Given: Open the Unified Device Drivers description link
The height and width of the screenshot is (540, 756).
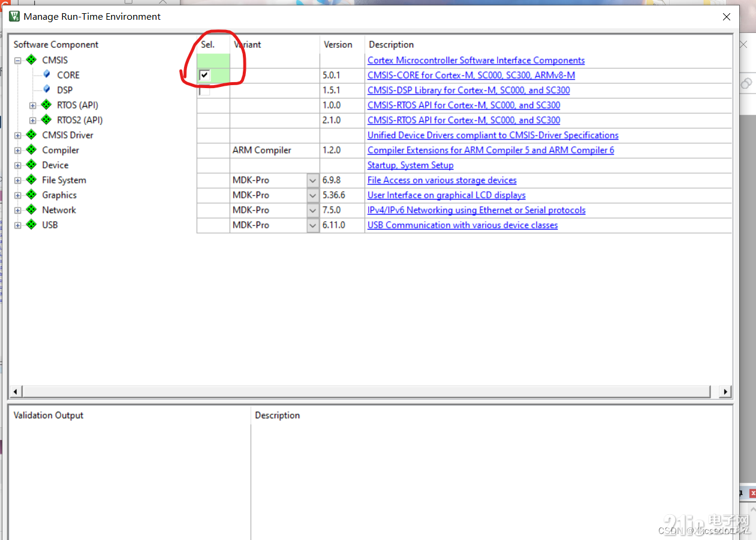Looking at the screenshot, I should [x=493, y=135].
